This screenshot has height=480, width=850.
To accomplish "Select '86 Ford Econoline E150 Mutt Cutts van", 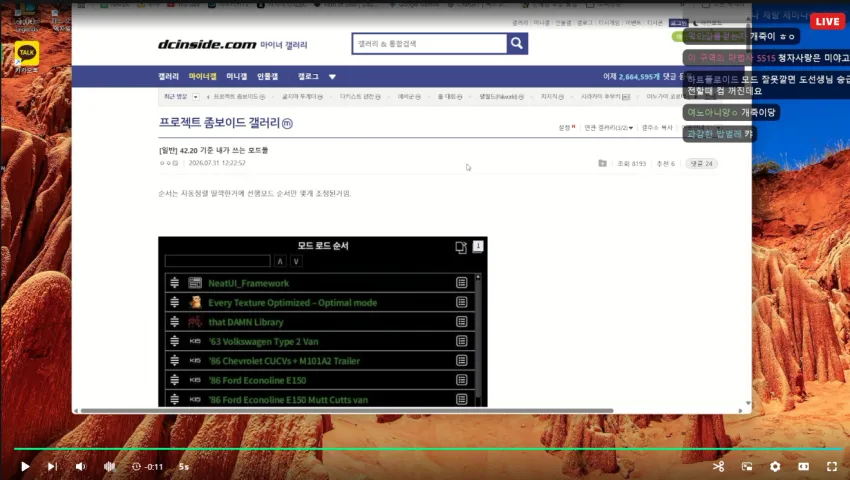I will pyautogui.click(x=288, y=400).
